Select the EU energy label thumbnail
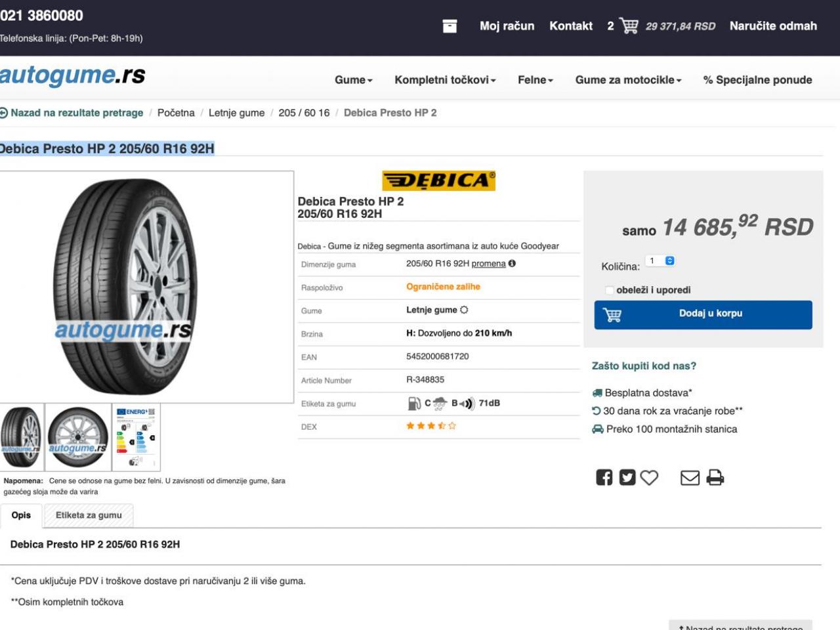This screenshot has height=630, width=840. (x=136, y=437)
